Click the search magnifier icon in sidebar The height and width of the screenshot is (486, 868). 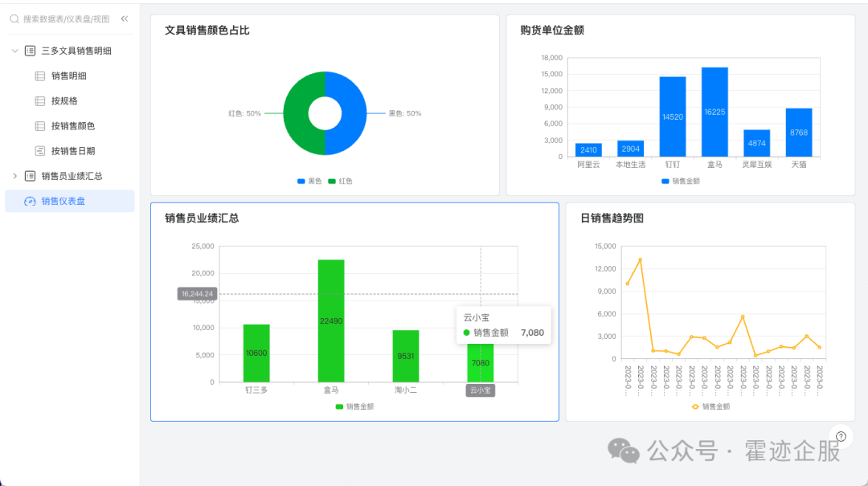14,18
